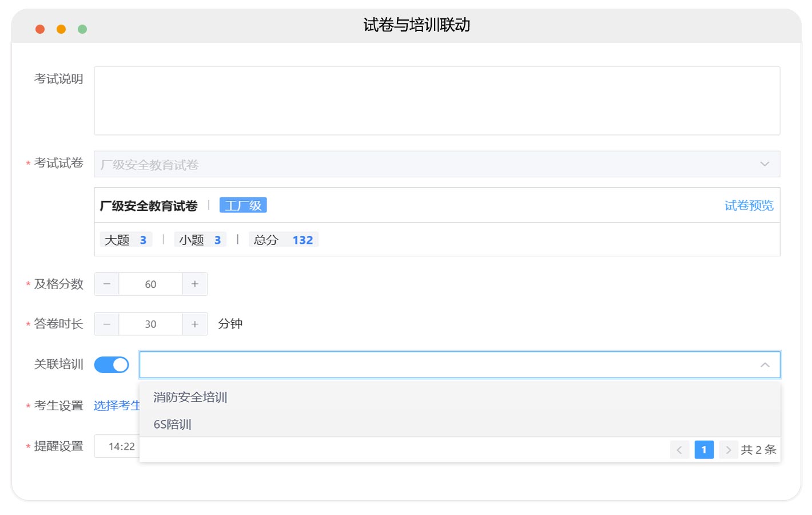The width and height of the screenshot is (812, 515).
Task: Choose the 6S培训 option
Action: 173,425
